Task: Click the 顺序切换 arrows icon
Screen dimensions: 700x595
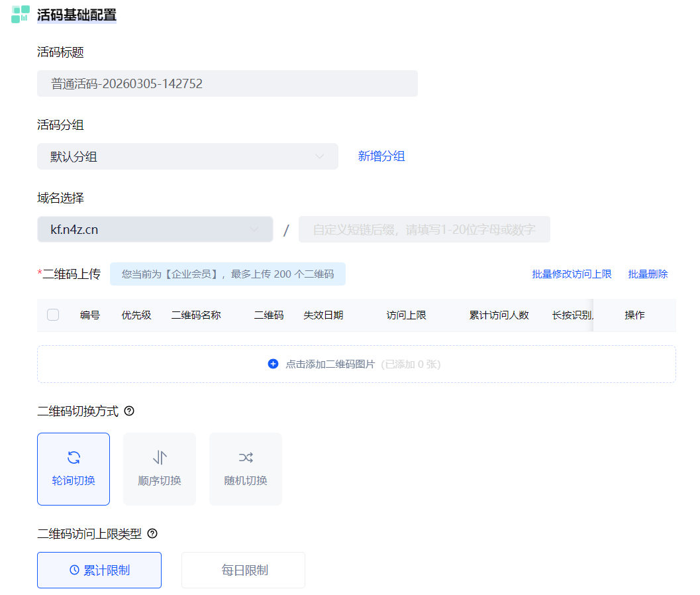Action: 160,457
